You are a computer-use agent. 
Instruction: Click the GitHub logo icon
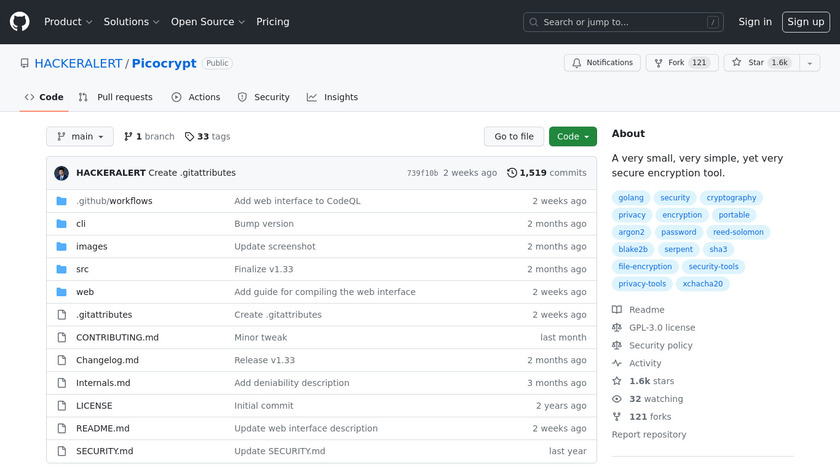20,22
